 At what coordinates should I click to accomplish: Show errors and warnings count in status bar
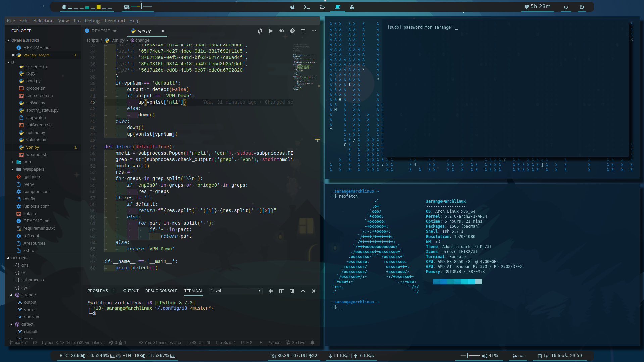118,343
